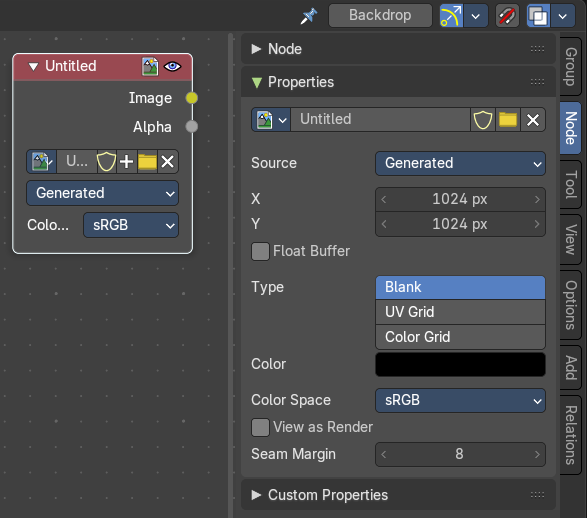Toggle node snapping icon in header
This screenshot has width=587, height=518.
tap(451, 15)
